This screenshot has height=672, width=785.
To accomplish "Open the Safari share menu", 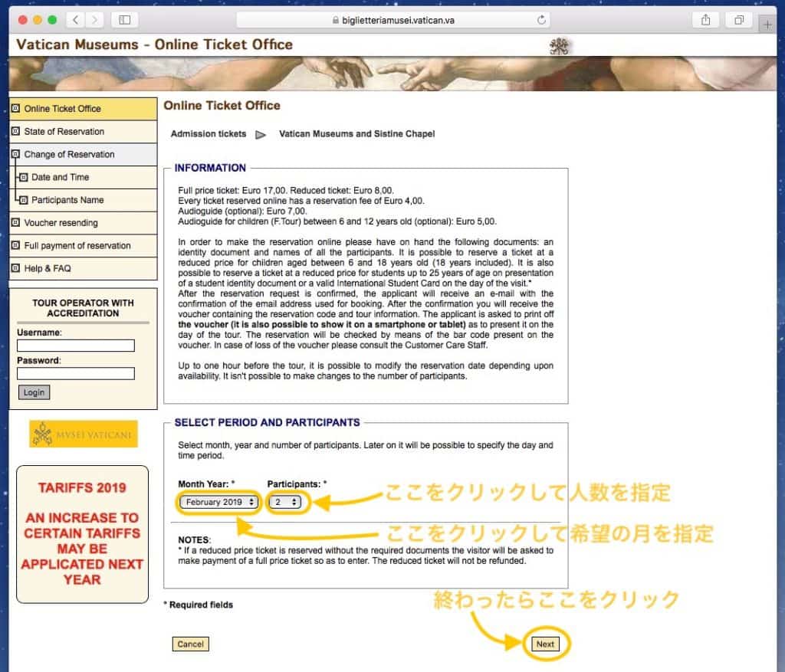I will (x=705, y=20).
